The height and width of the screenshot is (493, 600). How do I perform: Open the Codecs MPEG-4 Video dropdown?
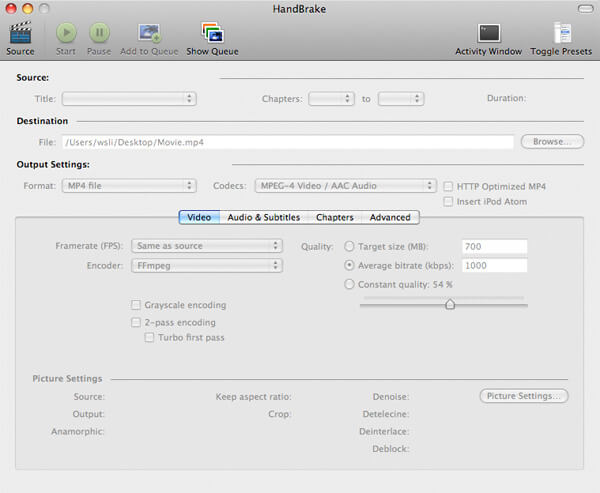[x=346, y=186]
